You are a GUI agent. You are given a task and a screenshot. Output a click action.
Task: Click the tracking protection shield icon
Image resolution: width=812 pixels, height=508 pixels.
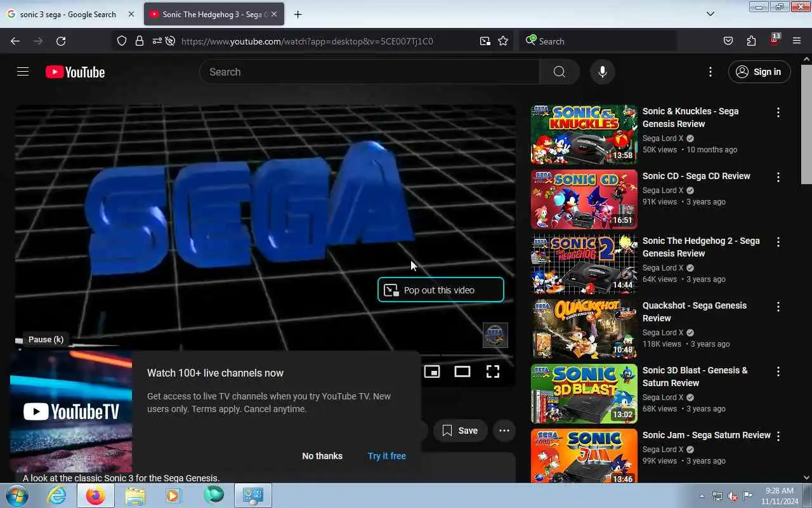pos(122,41)
